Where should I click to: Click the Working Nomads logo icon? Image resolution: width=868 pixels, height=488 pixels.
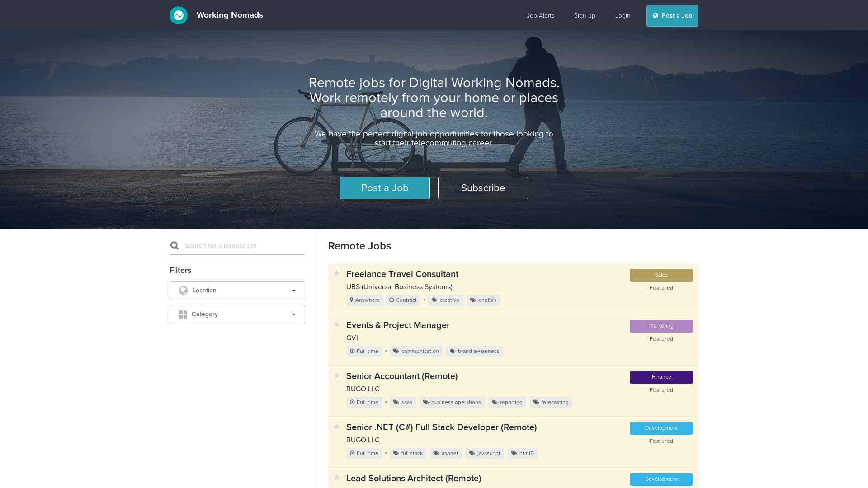tap(178, 15)
